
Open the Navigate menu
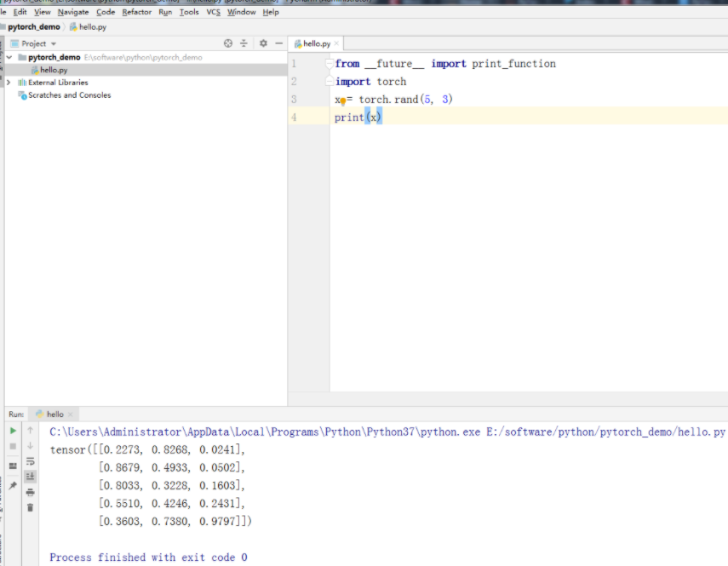(x=73, y=12)
